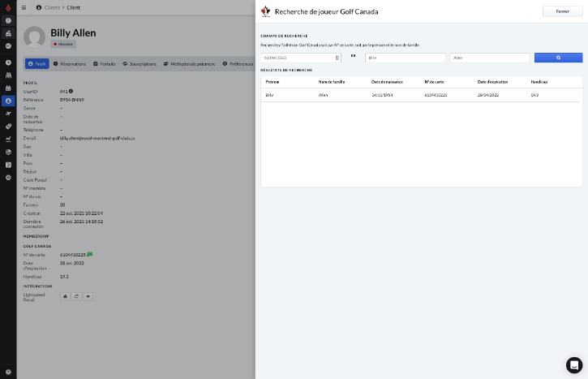Open the settings gear in sidebar
This screenshot has height=379, width=588.
[x=8, y=177]
